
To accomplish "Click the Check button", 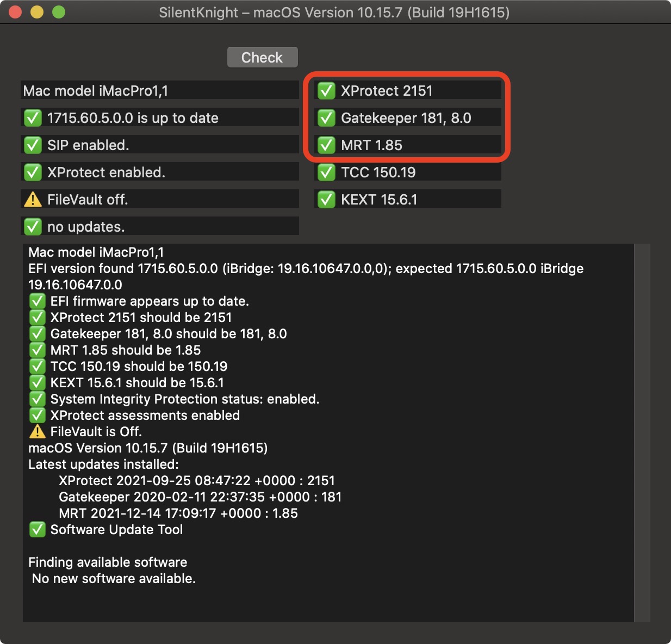I will coord(262,58).
